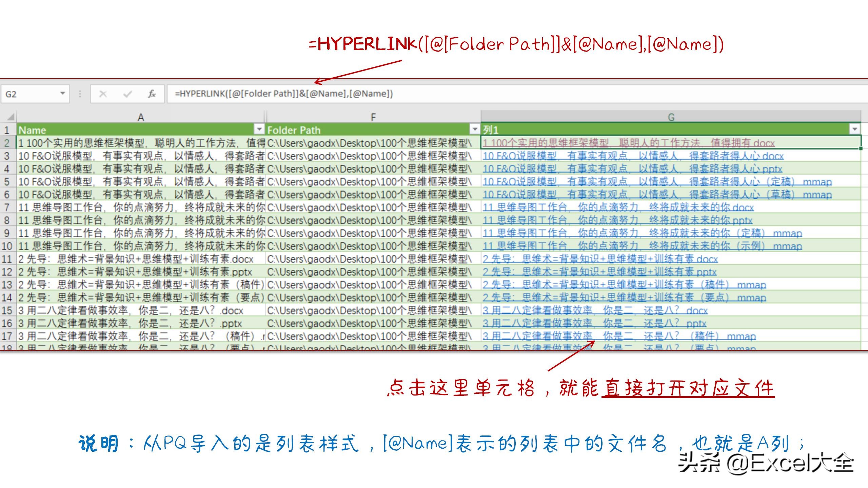
Task: Open the 3 用二八定律 (稿件) mmap hyperlink
Action: click(x=619, y=336)
